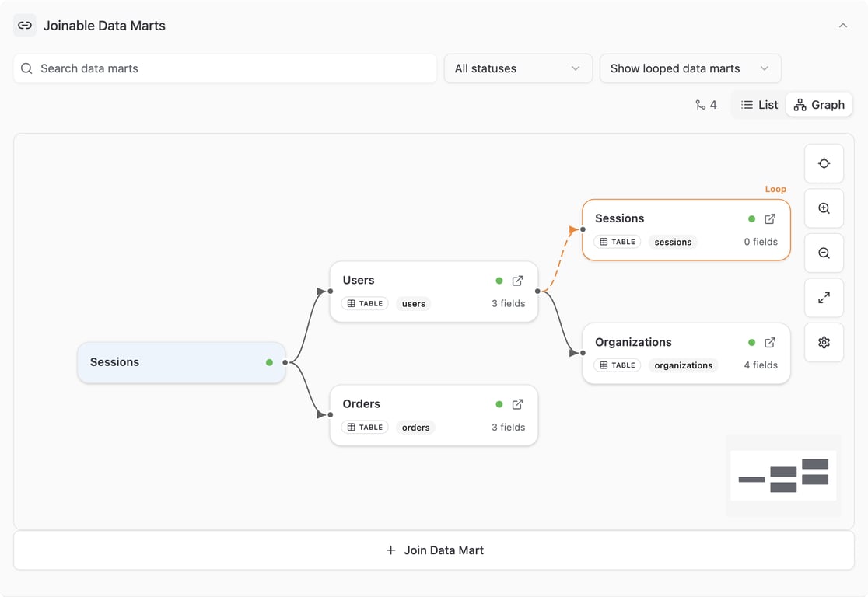Click 0 fields on the looped Sessions node

pyautogui.click(x=761, y=242)
